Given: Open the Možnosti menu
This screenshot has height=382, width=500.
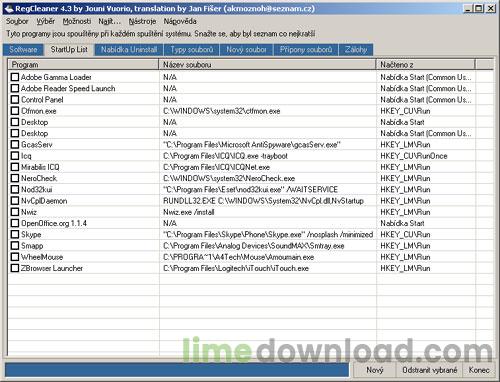Looking at the screenshot, I should [x=77, y=21].
